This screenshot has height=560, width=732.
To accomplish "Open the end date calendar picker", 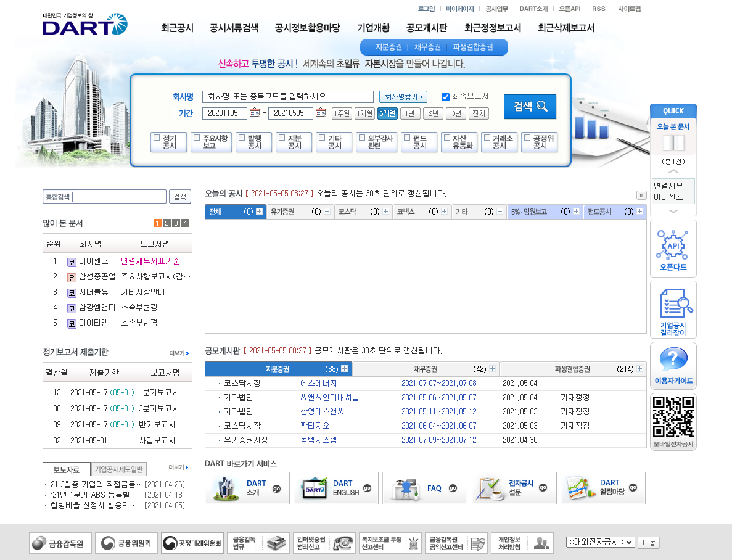I will (x=321, y=113).
